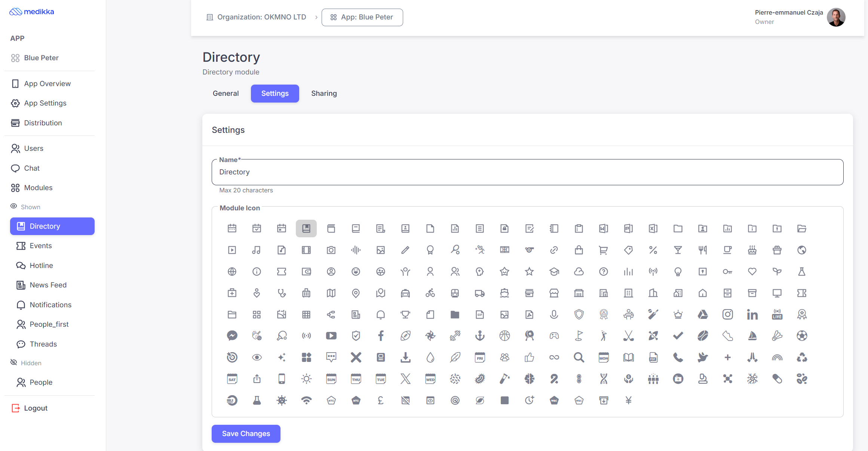The image size is (868, 451).
Task: Choose the anchor module icon
Action: click(x=480, y=336)
